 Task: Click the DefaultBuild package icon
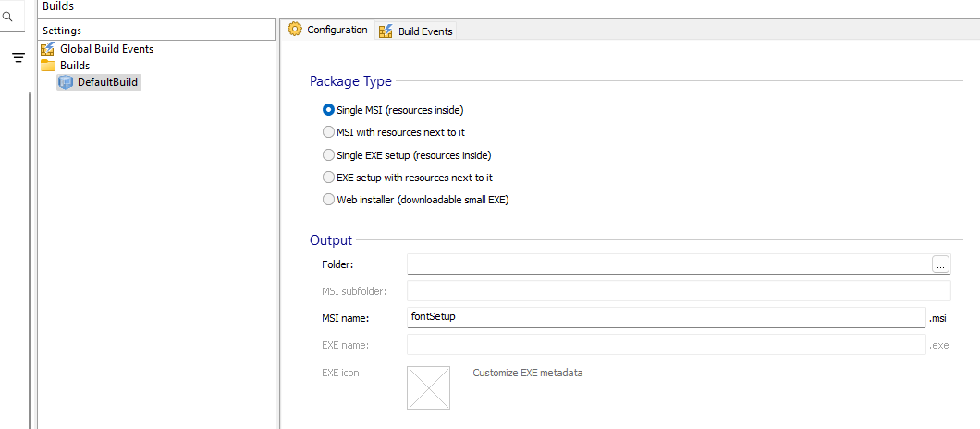click(66, 82)
